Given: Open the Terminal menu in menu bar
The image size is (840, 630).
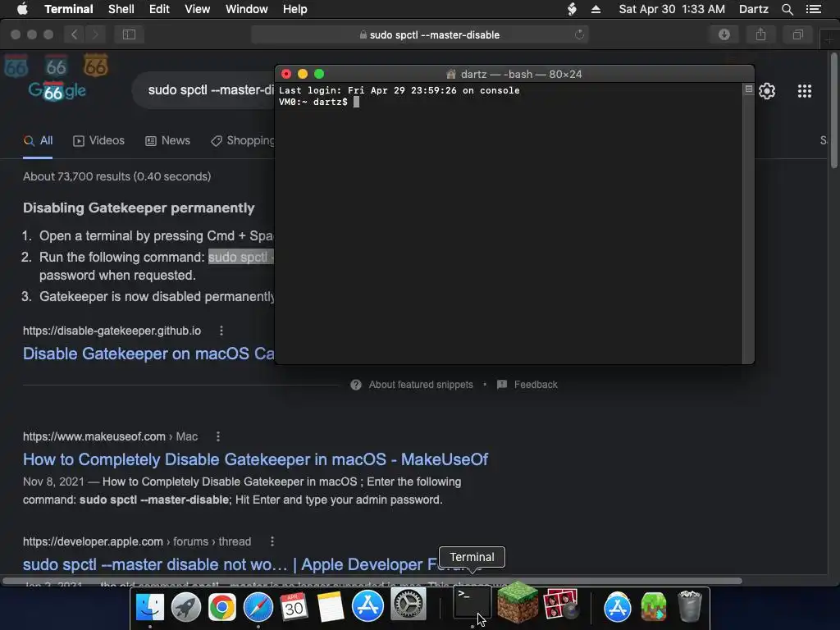Looking at the screenshot, I should coord(69,9).
